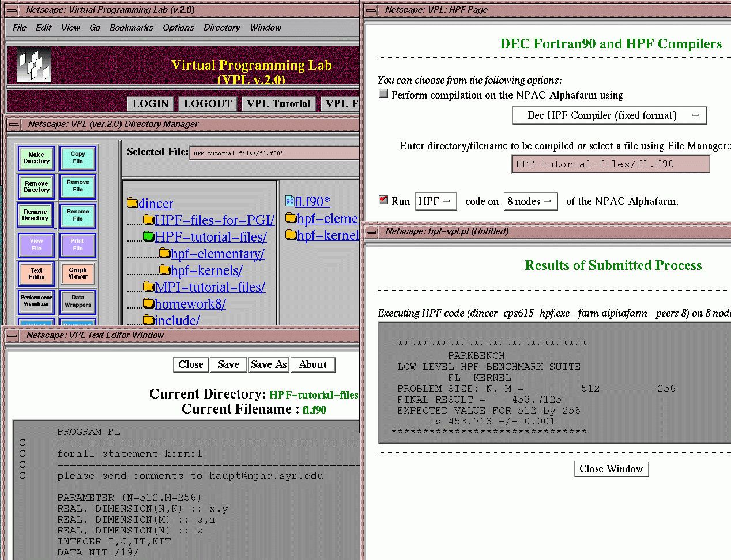
Task: Toggle the Run checkbox
Action: click(x=383, y=200)
